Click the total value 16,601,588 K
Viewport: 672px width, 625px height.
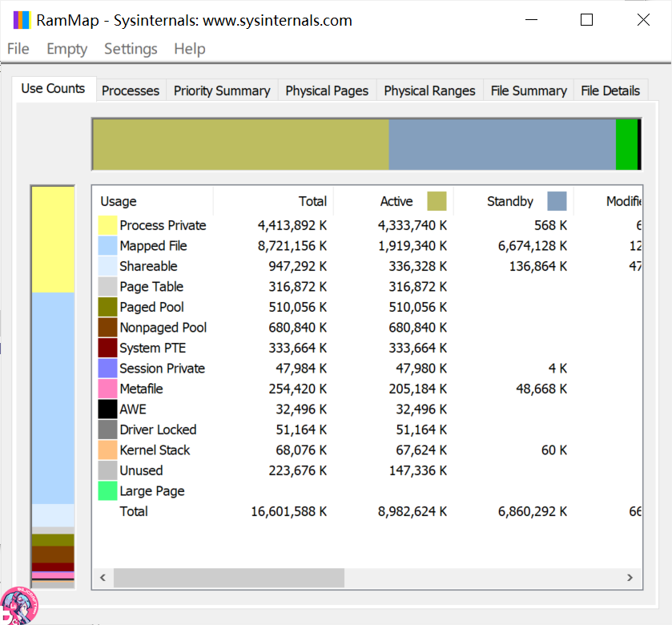289,511
